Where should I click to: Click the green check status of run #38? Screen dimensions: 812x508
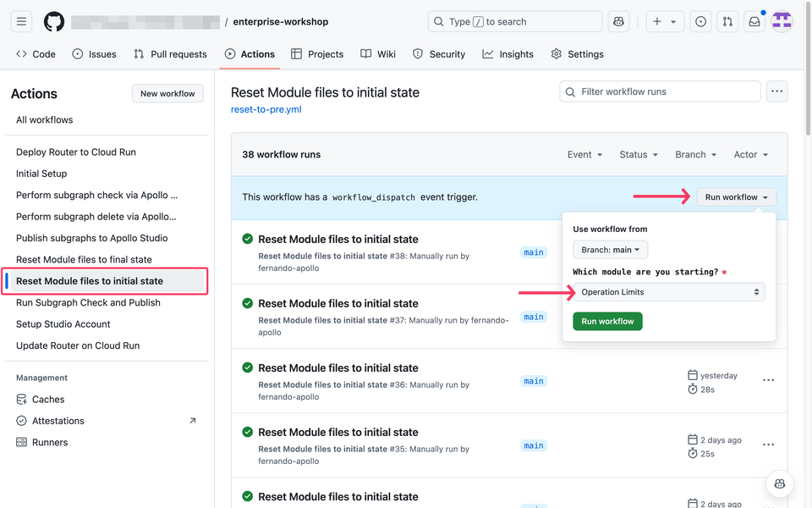point(248,239)
